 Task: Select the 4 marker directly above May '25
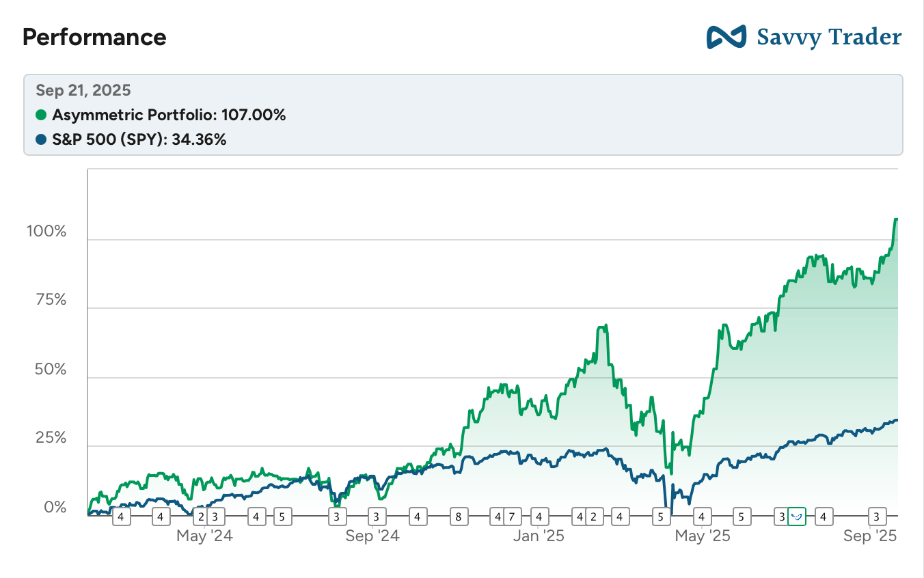point(702,517)
